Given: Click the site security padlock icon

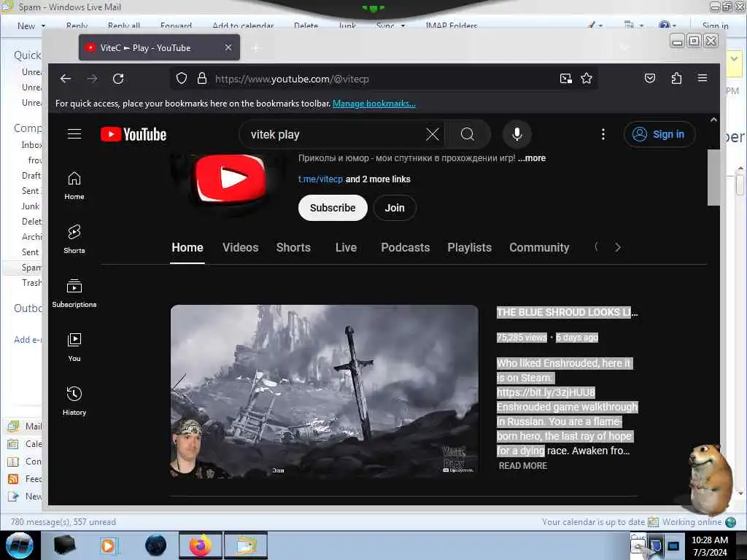Looking at the screenshot, I should 202,79.
